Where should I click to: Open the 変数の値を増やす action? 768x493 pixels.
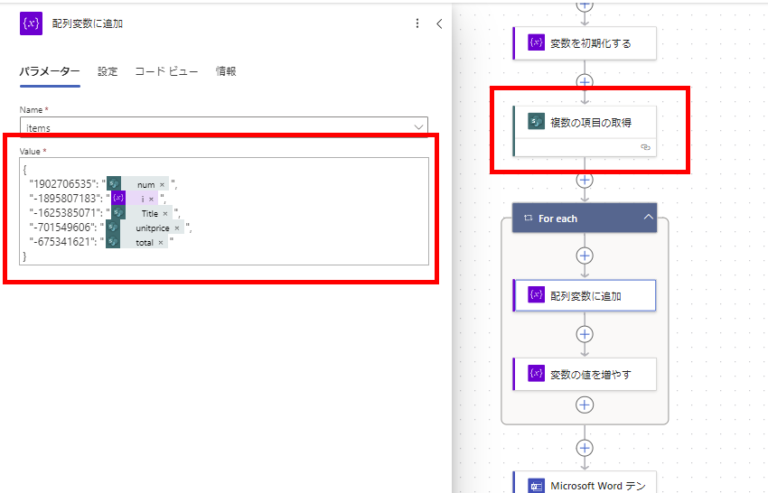click(x=584, y=374)
